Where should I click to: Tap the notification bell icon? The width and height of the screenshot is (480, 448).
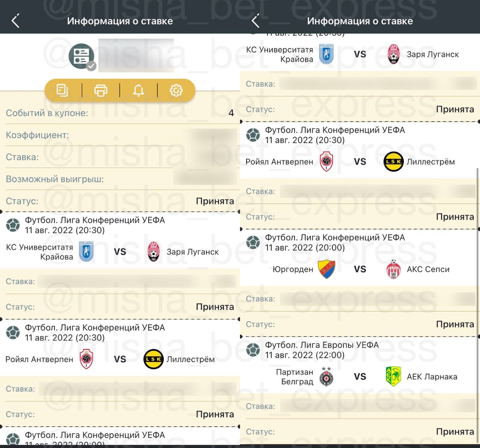(138, 90)
